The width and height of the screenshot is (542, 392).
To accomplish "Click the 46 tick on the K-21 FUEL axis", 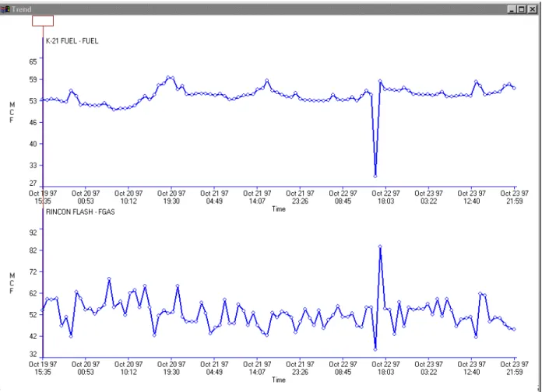I will [33, 123].
